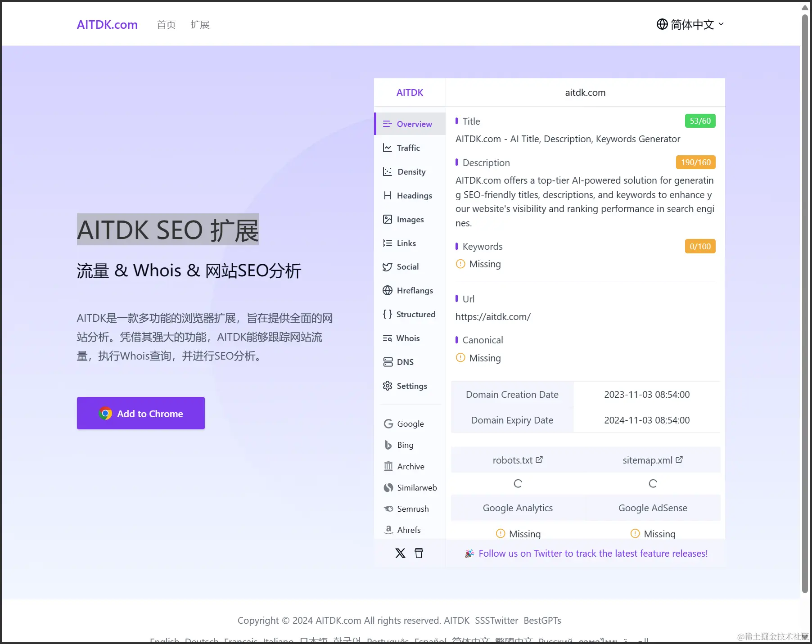812x644 pixels.
Task: Open the sitemap.xml external link
Action: (x=653, y=460)
